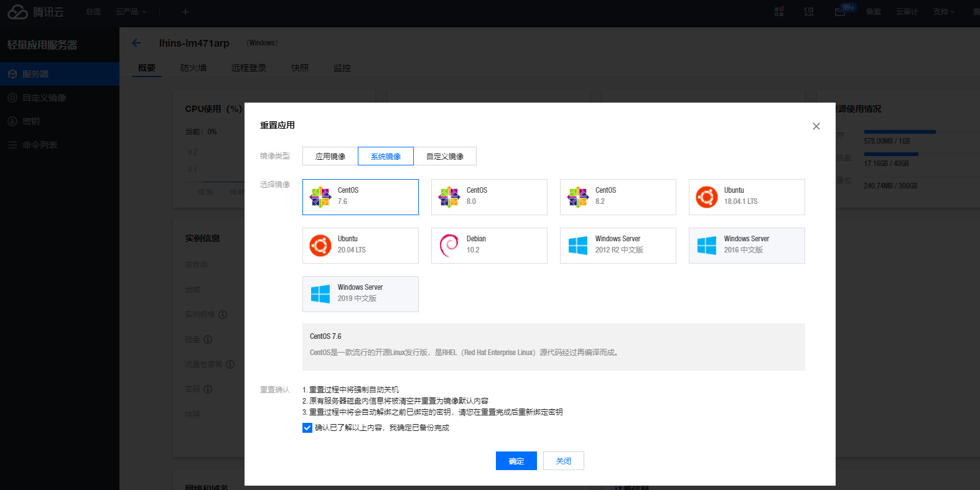980x490 pixels.
Task: Click the plus icon in top bar
Action: coord(185,12)
